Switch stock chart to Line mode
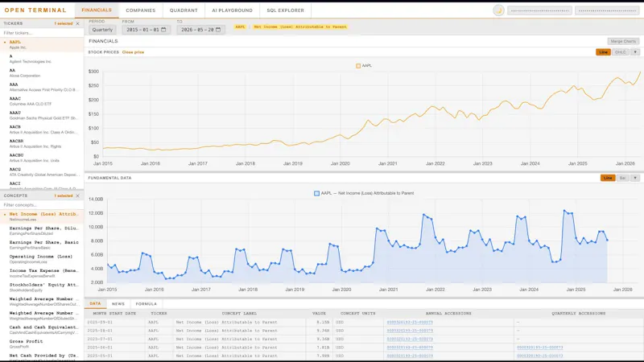This screenshot has height=362, width=644. (x=603, y=52)
